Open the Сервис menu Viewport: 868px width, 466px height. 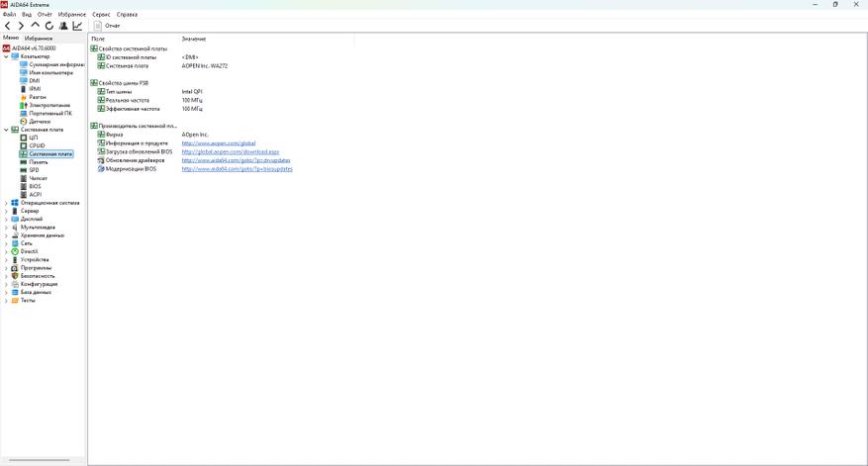101,15
